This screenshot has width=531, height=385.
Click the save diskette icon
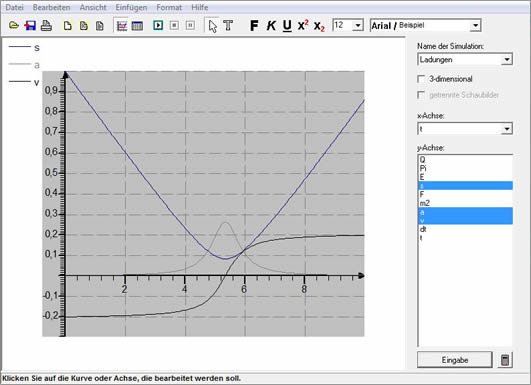pyautogui.click(x=30, y=25)
